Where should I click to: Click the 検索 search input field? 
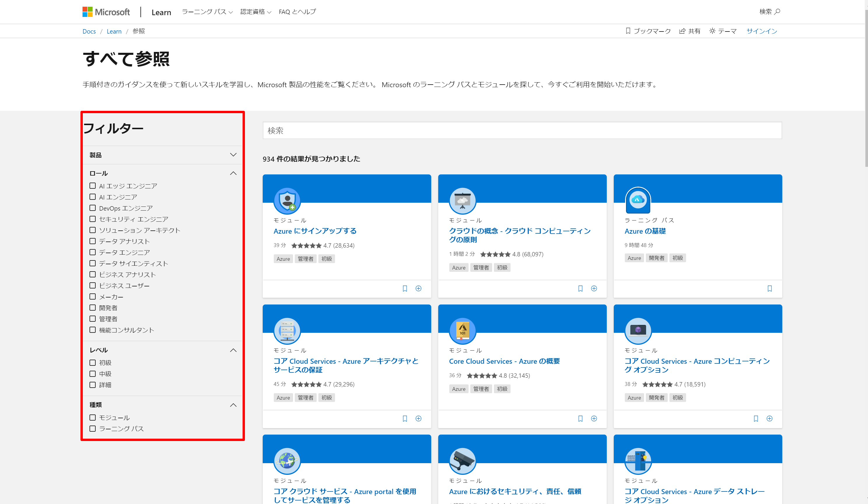(522, 131)
